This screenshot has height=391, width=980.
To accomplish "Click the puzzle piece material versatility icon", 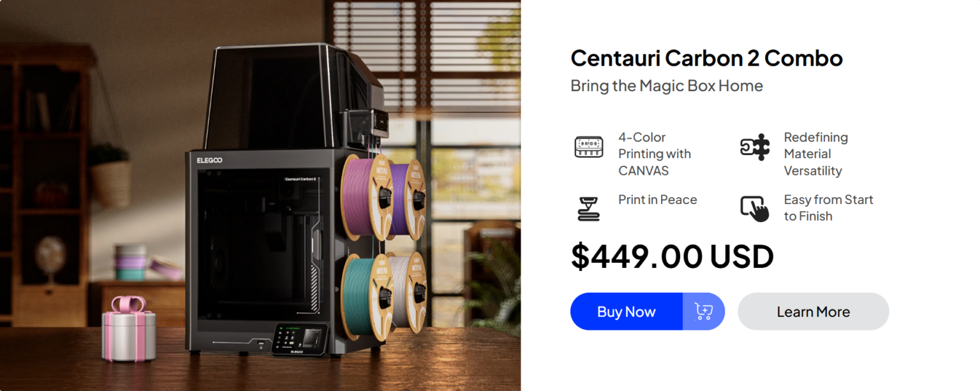I will pos(754,147).
